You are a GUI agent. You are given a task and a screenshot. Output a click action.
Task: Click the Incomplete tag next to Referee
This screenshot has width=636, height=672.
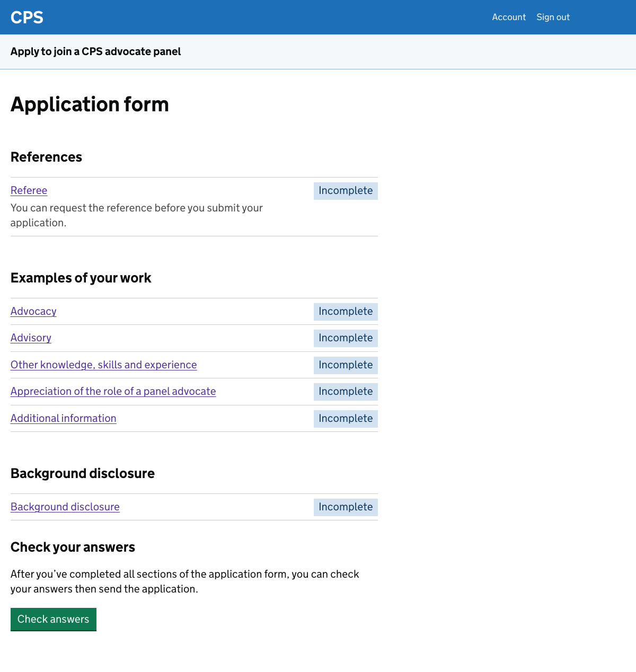point(346,190)
